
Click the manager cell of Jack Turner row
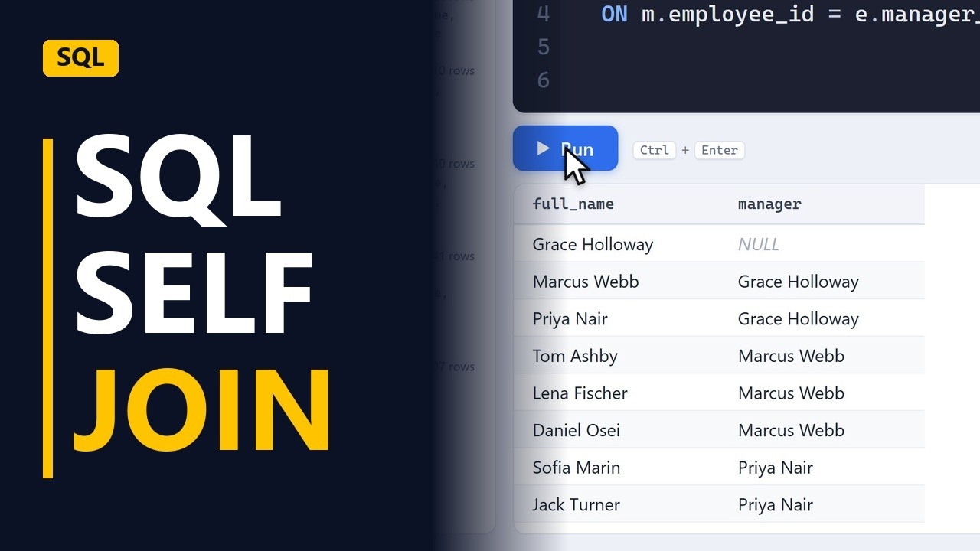[776, 505]
